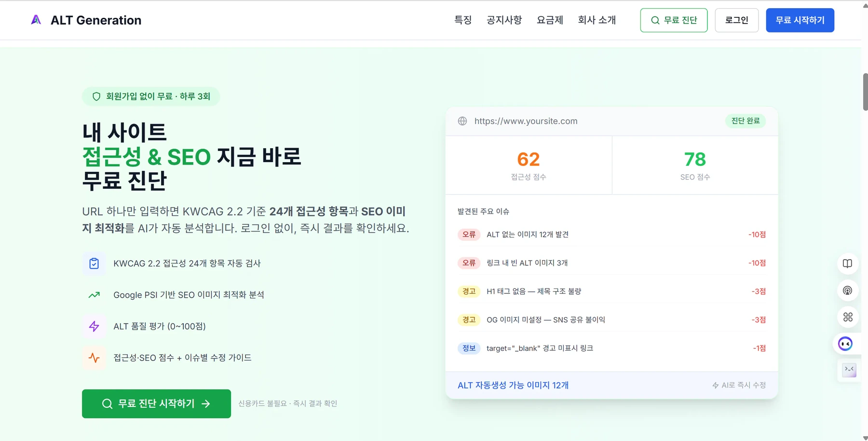Click the purple lightning ALT quality icon
The height and width of the screenshot is (441, 868).
click(94, 326)
